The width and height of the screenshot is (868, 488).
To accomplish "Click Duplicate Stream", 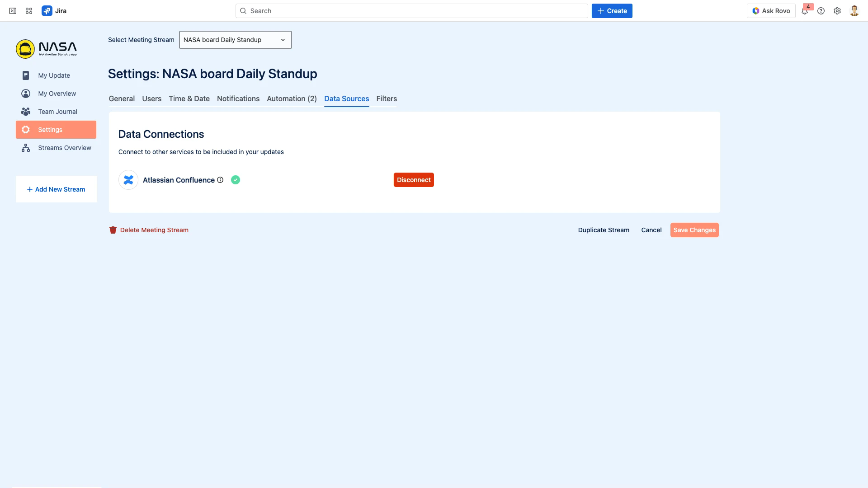I will click(604, 230).
